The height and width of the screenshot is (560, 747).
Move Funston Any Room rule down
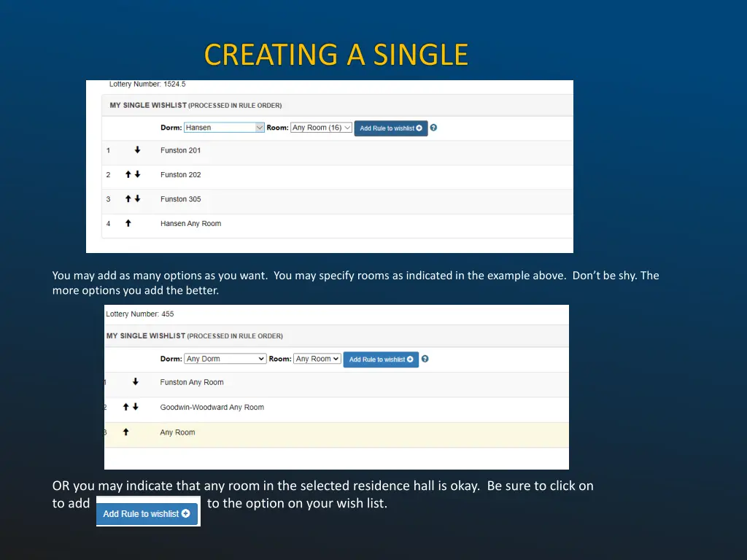(135, 382)
